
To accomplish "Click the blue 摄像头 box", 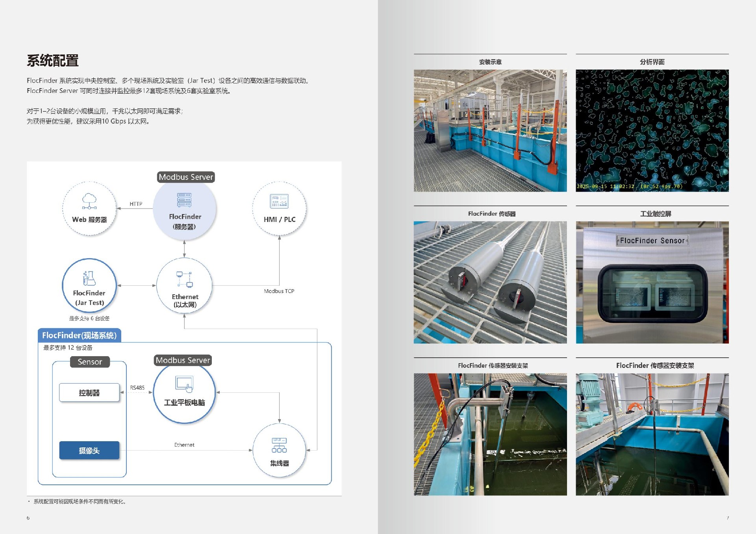I will pos(89,451).
